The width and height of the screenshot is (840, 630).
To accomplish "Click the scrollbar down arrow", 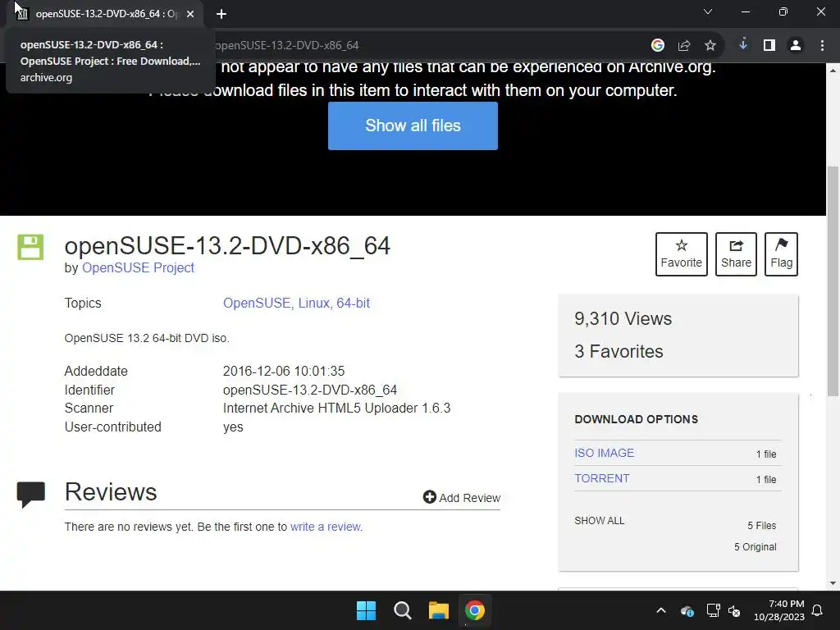I will (833, 583).
